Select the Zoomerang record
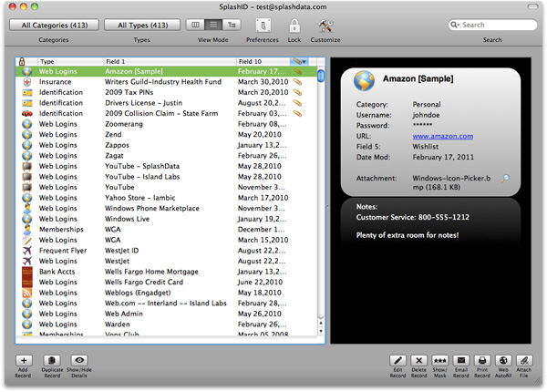This screenshot has width=547, height=392. [x=167, y=124]
